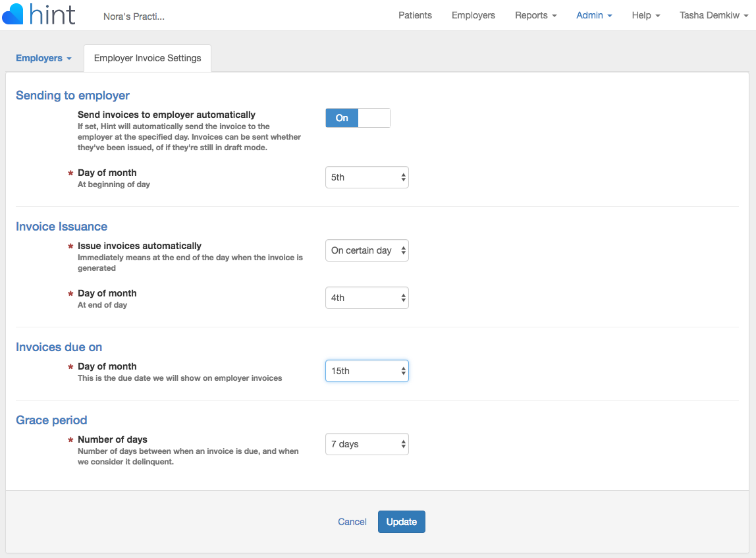The width and height of the screenshot is (756, 558).
Task: Open the Admin menu
Action: (x=594, y=15)
